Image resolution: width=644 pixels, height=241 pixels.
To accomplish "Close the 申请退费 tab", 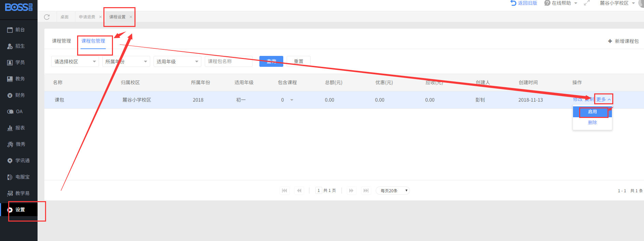I will click(x=100, y=17).
